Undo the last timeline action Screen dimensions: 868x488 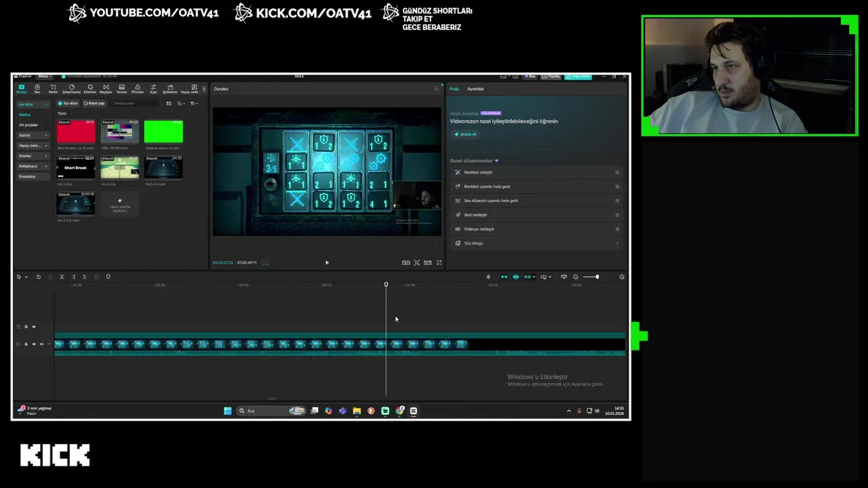click(38, 277)
